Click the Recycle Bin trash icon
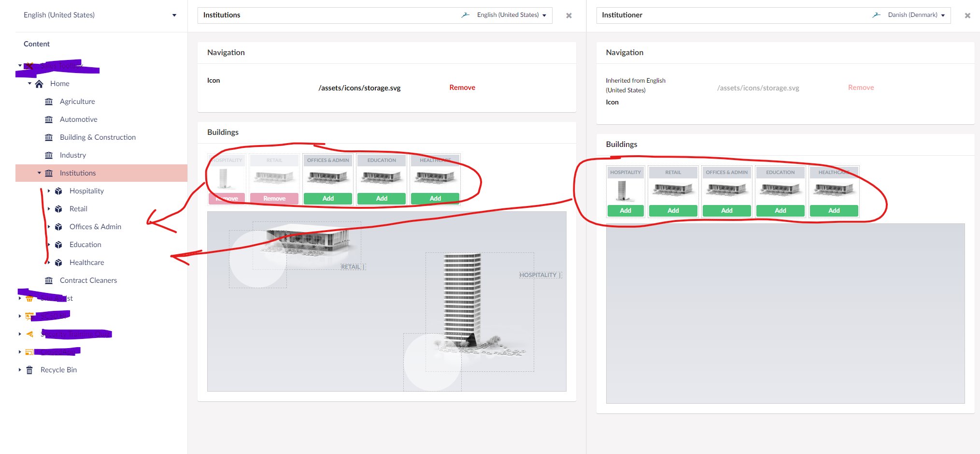This screenshot has width=980, height=454. pyautogui.click(x=29, y=370)
